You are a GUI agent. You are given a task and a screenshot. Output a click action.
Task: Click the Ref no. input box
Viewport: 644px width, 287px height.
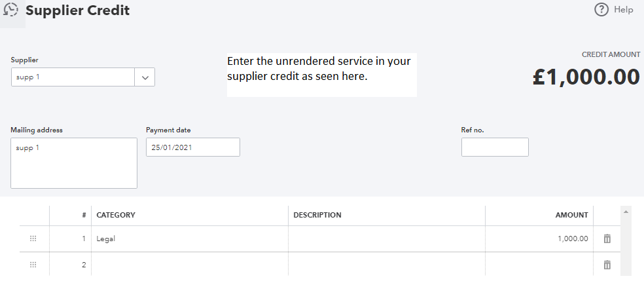pyautogui.click(x=494, y=147)
